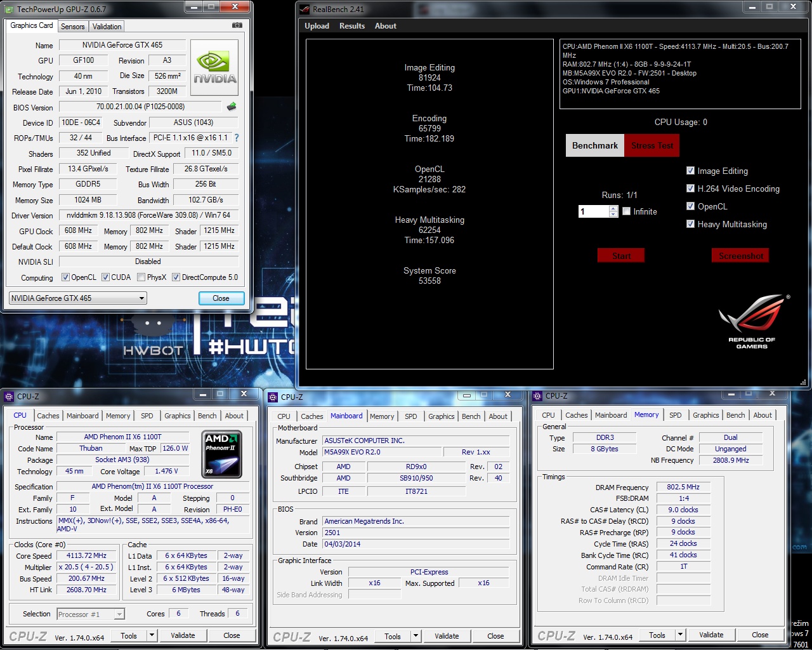Open the Processor #1 selection dropdown
This screenshot has height=650, width=812.
click(90, 614)
